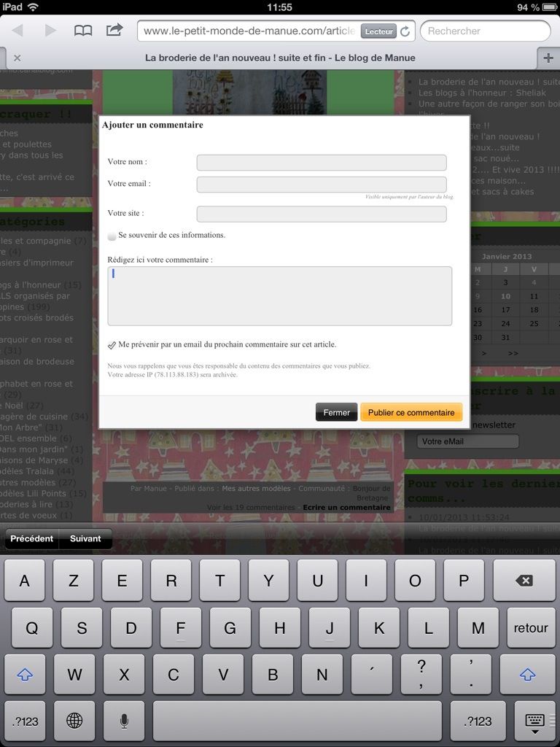Tap the right .?123 key
Viewport: 560px width, 747px height.
(478, 721)
